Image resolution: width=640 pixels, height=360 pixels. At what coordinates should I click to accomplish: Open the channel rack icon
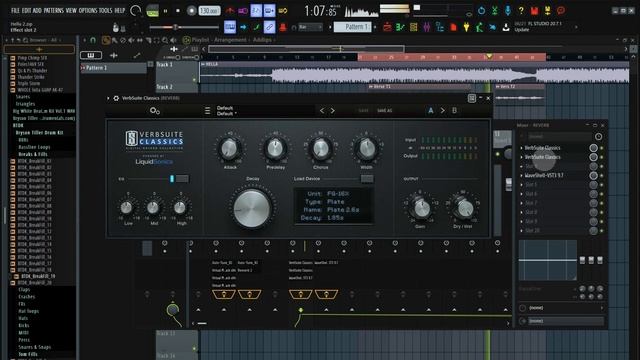tap(413, 27)
